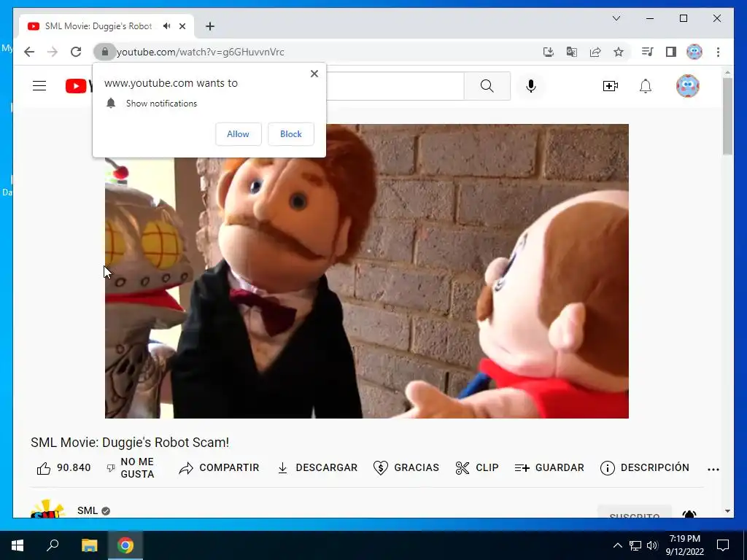The width and height of the screenshot is (747, 560).
Task: Dismiss the notification permission popup
Action: coord(314,74)
